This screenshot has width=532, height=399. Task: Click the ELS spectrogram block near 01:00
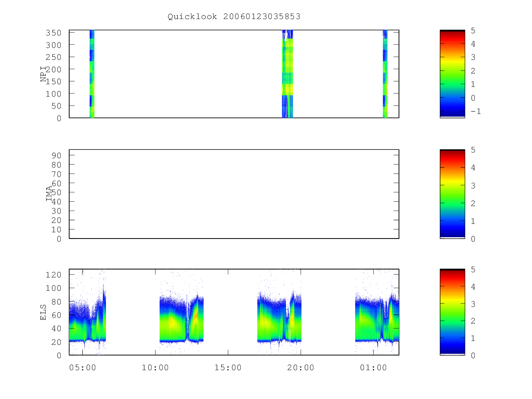[x=377, y=319]
